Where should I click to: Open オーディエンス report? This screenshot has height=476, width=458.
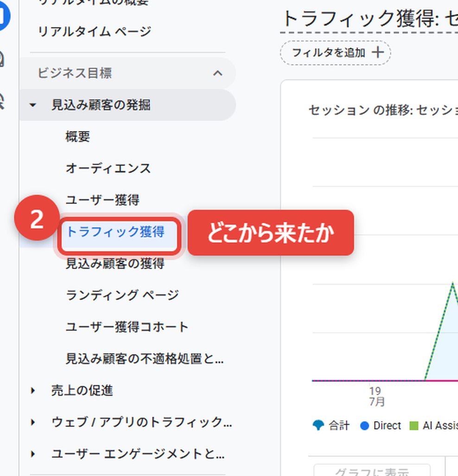coord(108,168)
